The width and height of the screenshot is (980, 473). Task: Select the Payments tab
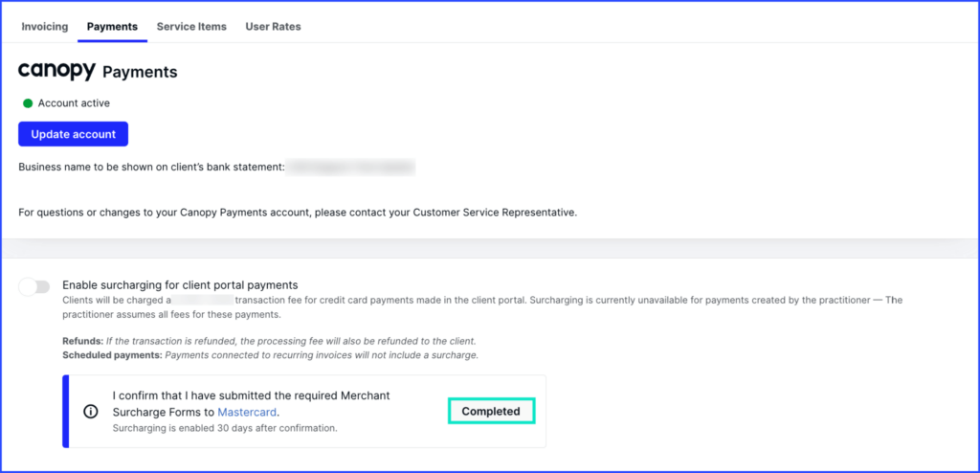pos(112,27)
